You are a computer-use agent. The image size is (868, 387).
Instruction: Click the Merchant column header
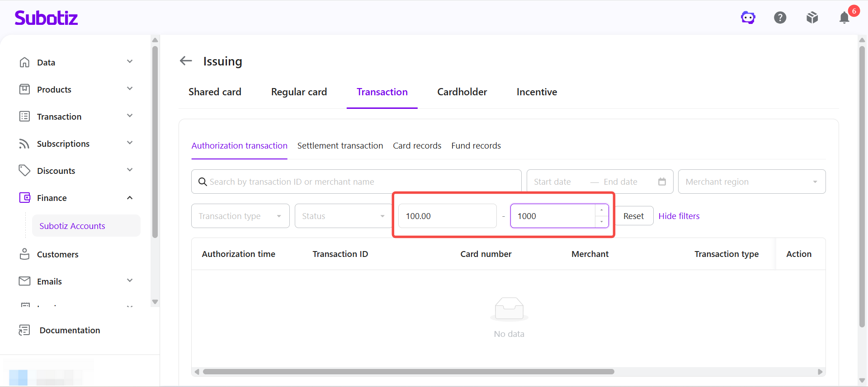tap(590, 254)
